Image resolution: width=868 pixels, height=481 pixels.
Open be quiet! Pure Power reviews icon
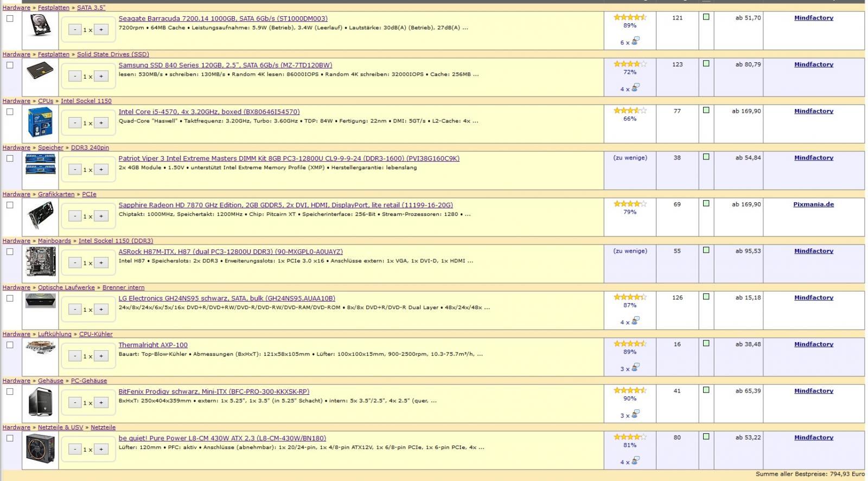(635, 460)
